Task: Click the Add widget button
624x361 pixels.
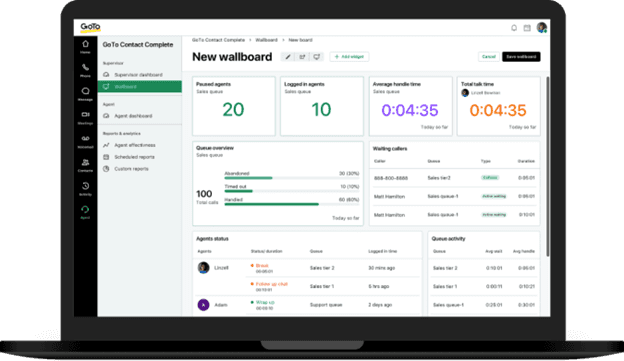Action: [x=349, y=57]
